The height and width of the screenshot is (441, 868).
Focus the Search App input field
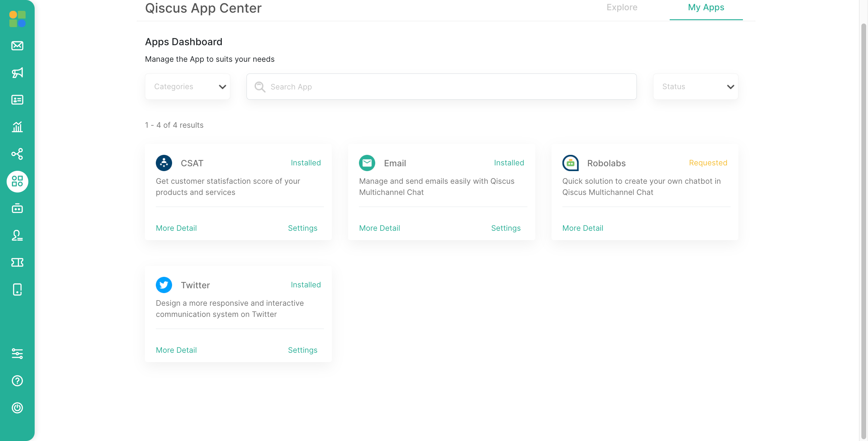(442, 86)
